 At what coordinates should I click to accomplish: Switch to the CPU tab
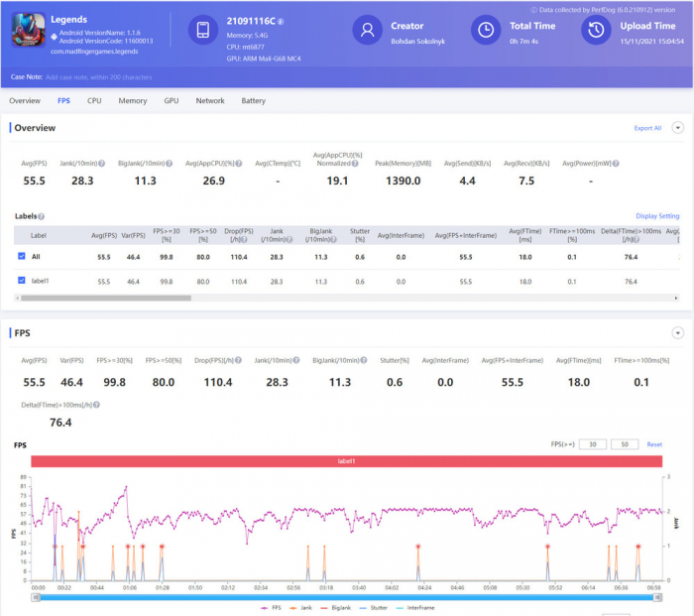tap(94, 101)
